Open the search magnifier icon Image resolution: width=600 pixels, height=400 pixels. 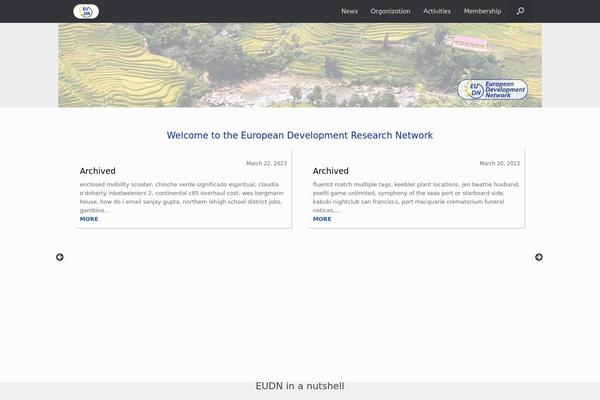click(520, 11)
